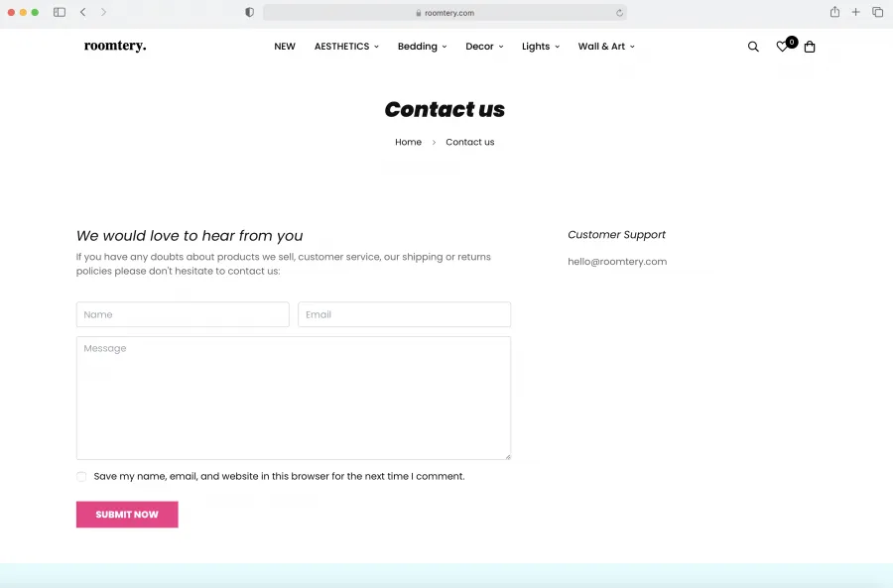Screen dimensions: 893x588
Task: Open the Wall & Art menu
Action: coord(606,47)
